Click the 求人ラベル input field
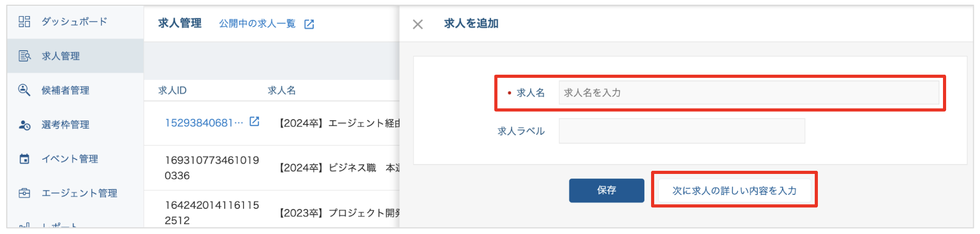980x234 pixels. click(x=681, y=131)
